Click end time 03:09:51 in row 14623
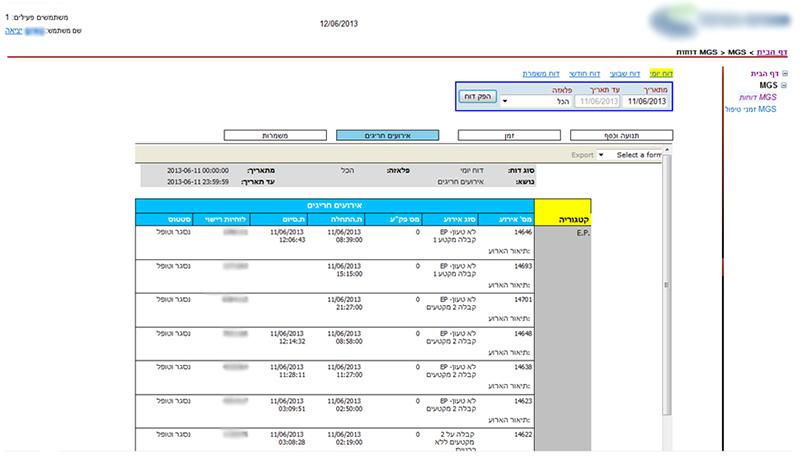800x456 pixels. click(x=292, y=409)
